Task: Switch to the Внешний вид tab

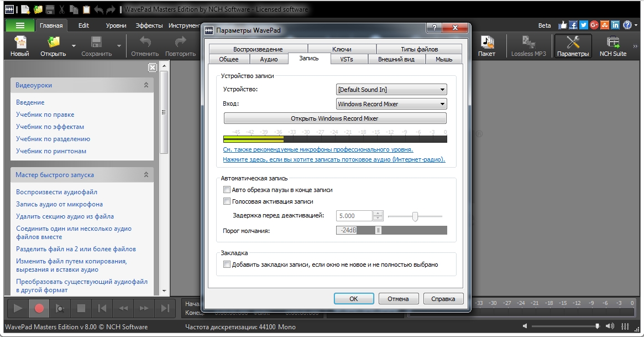Action: click(396, 59)
